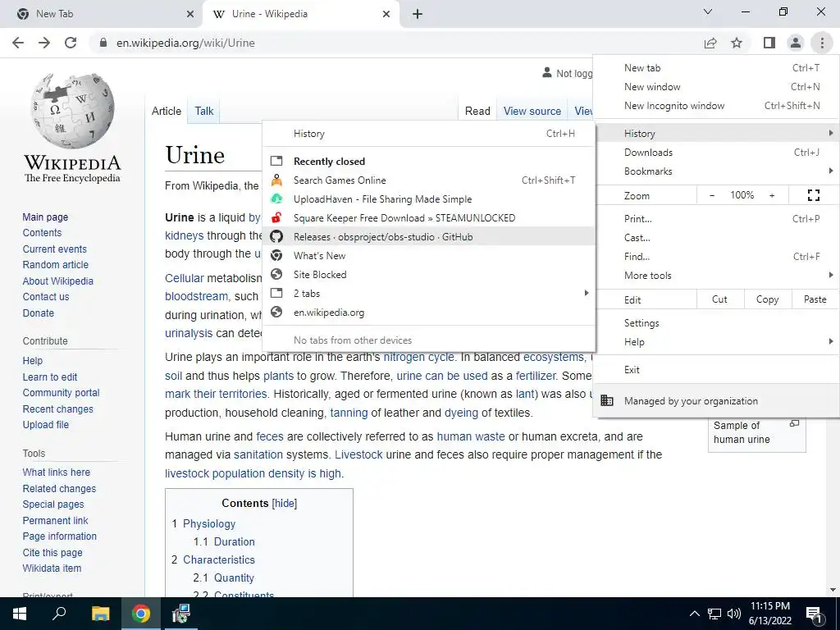Choose New Incognito window
This screenshot has width=840, height=630.
(x=717, y=106)
